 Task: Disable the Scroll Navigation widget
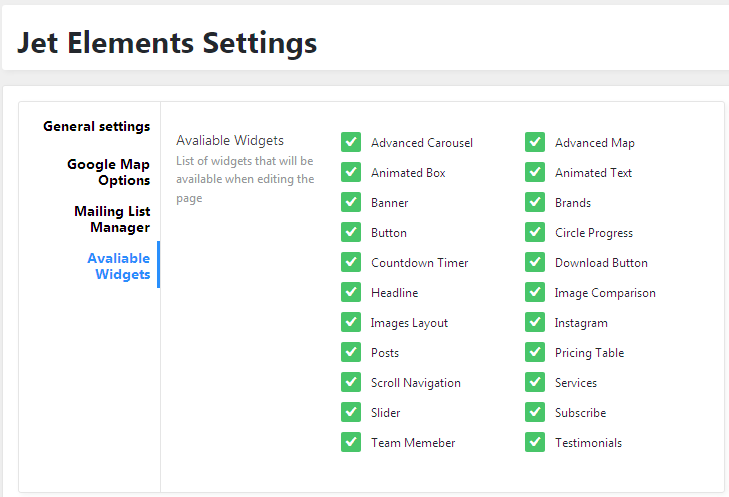tap(351, 382)
